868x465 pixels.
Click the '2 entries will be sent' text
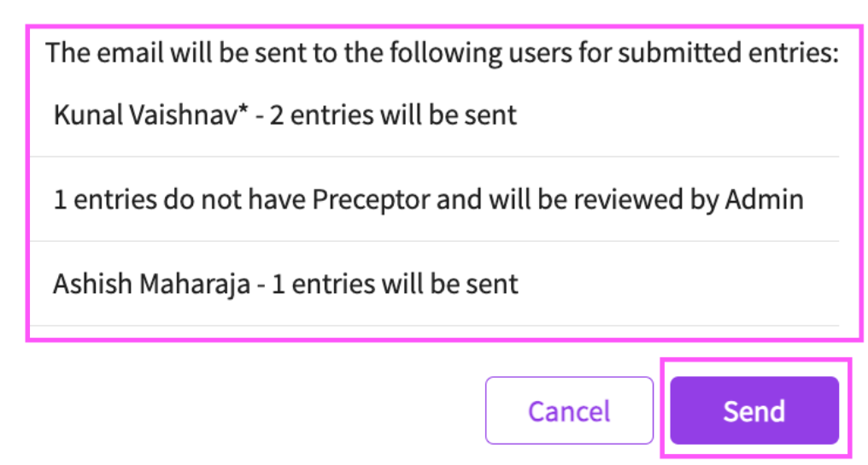pos(393,115)
